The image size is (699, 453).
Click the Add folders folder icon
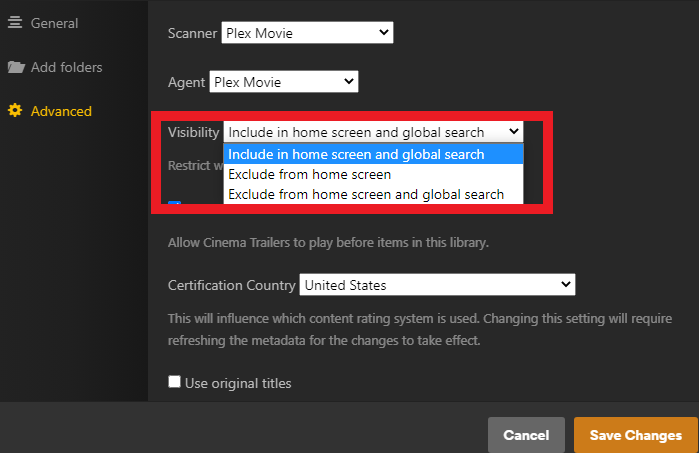click(15, 68)
